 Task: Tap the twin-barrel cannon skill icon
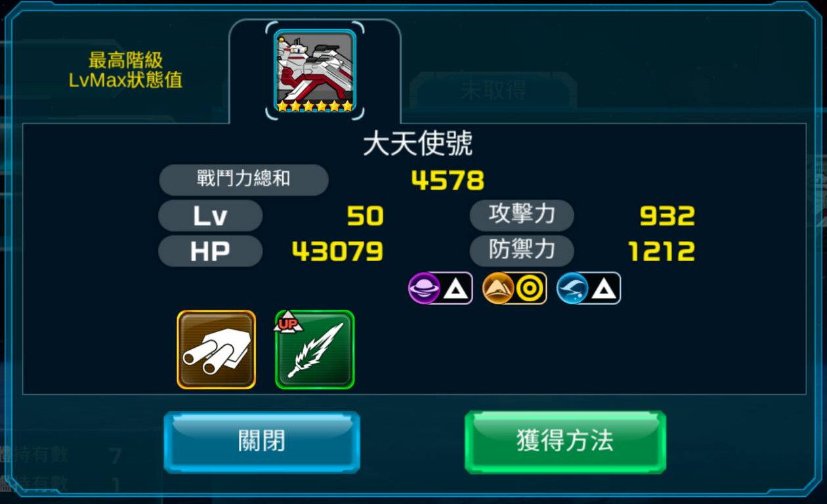tap(216, 350)
